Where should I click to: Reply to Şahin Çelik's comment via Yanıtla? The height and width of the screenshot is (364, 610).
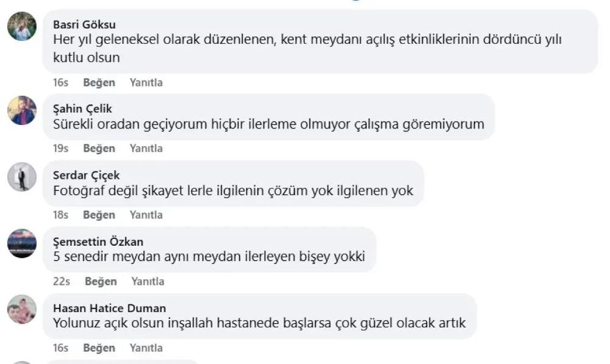(146, 148)
